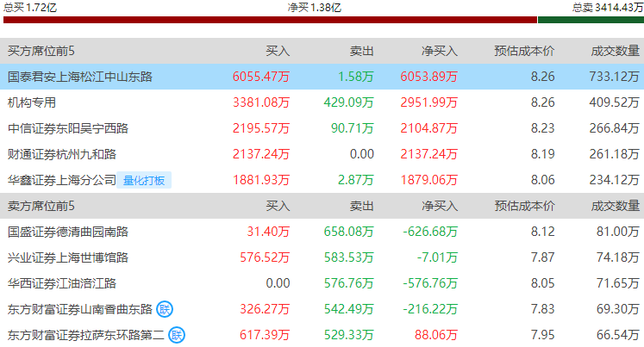Click buy amount 3381.08万
Screen dimensions: 644x347
[261, 102]
